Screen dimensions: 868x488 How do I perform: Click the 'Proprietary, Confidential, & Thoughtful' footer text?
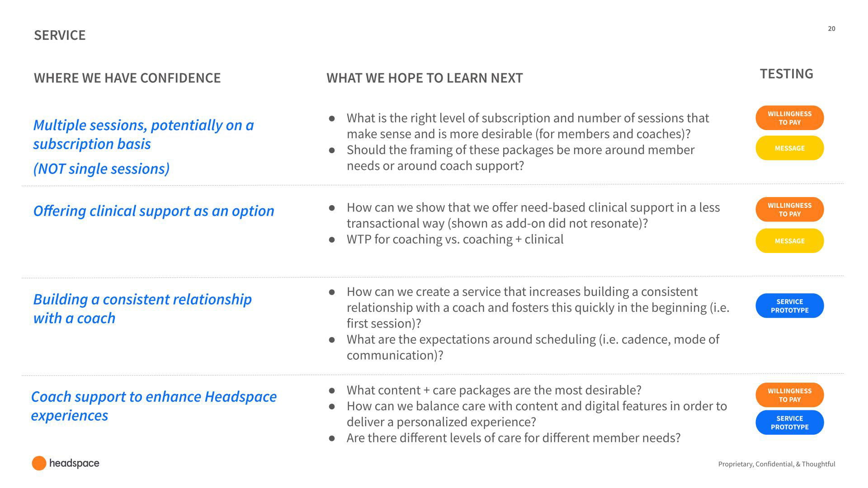pos(776,464)
